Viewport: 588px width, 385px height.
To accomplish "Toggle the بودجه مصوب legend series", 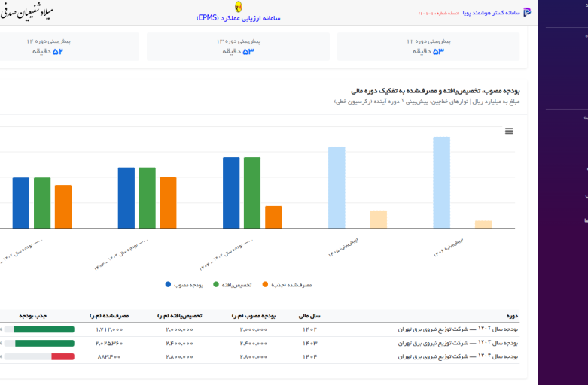I will click(184, 285).
